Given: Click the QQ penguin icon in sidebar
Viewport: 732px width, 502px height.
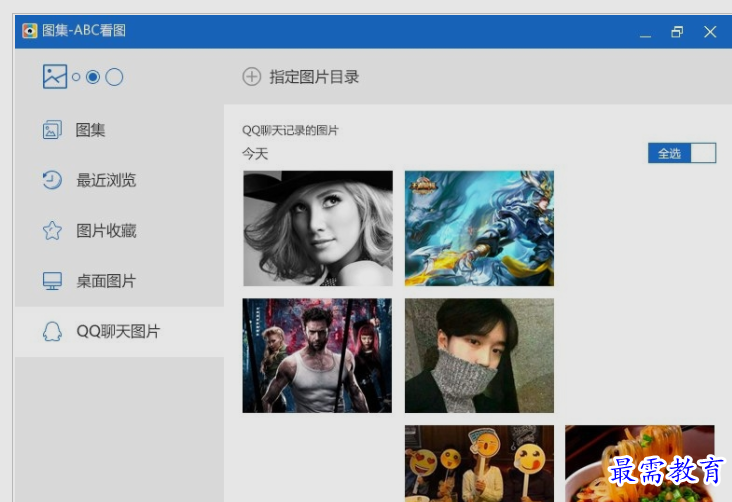Looking at the screenshot, I should pos(52,332).
